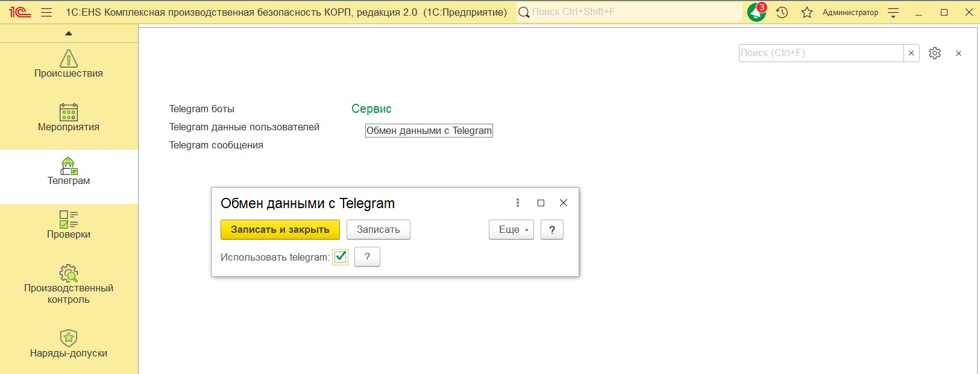Open the dialog's three-dot options menu
Image resolution: width=980 pixels, height=374 pixels.
[x=518, y=203]
